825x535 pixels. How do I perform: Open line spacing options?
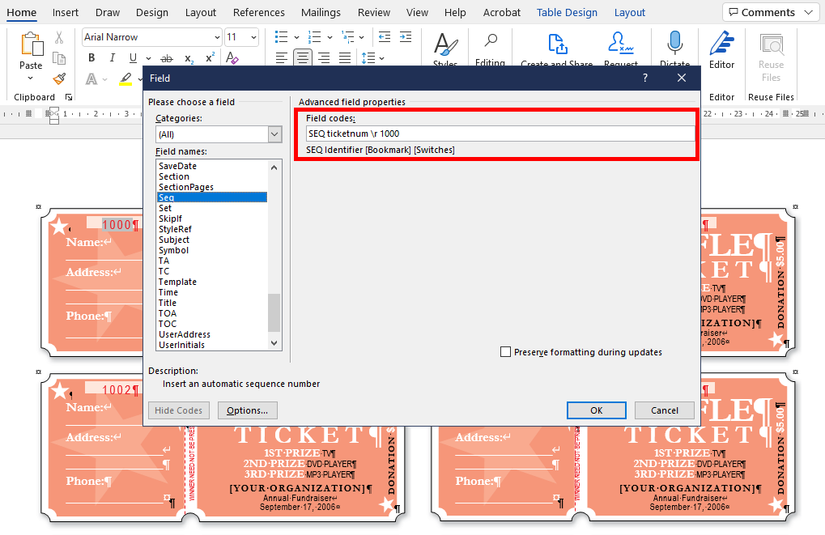tap(373, 58)
